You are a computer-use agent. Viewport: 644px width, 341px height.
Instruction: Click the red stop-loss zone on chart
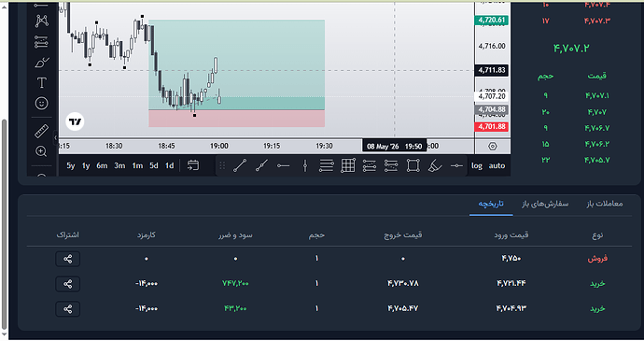pos(236,119)
